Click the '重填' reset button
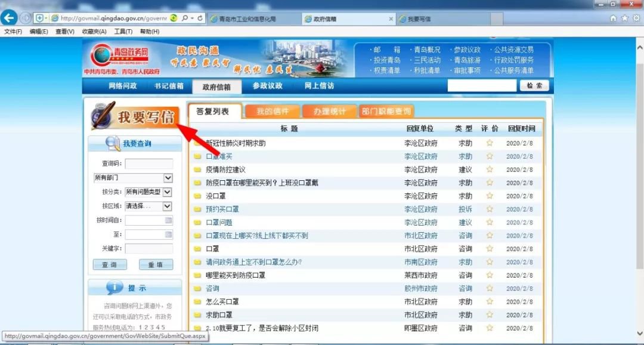644x345 pixels. (x=156, y=264)
